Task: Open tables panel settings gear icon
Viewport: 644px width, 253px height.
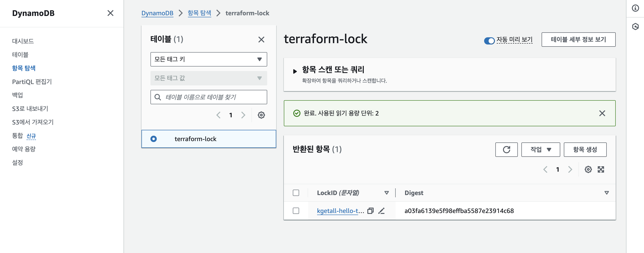Action: (x=261, y=115)
